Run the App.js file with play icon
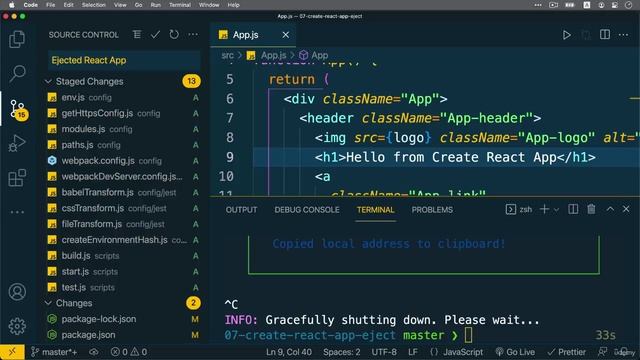 (x=567, y=35)
